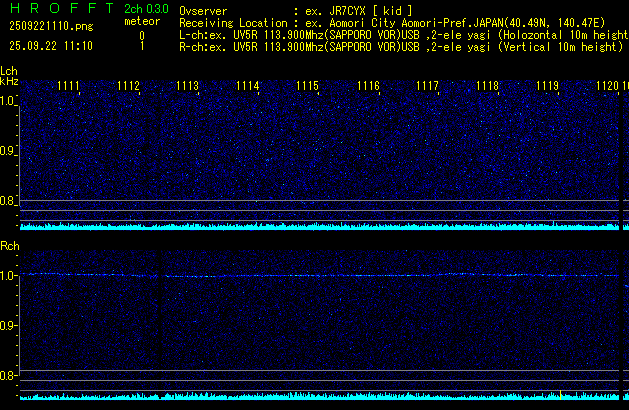Select the 1120 time marker

pos(607,86)
